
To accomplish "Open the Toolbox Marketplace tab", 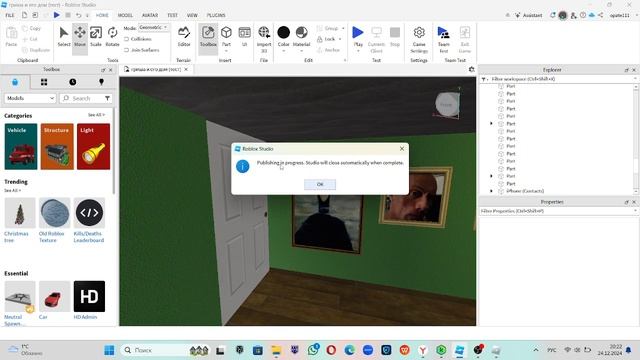I will (x=15, y=82).
